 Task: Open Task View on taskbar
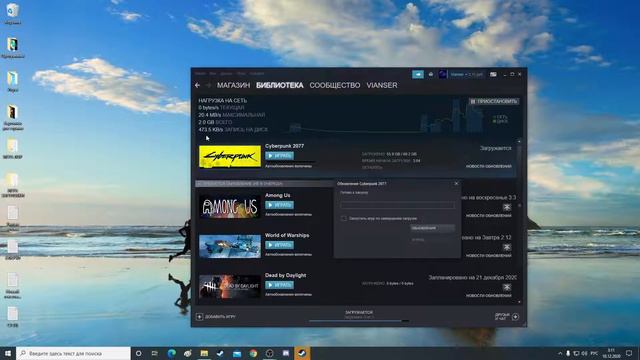[x=155, y=353]
